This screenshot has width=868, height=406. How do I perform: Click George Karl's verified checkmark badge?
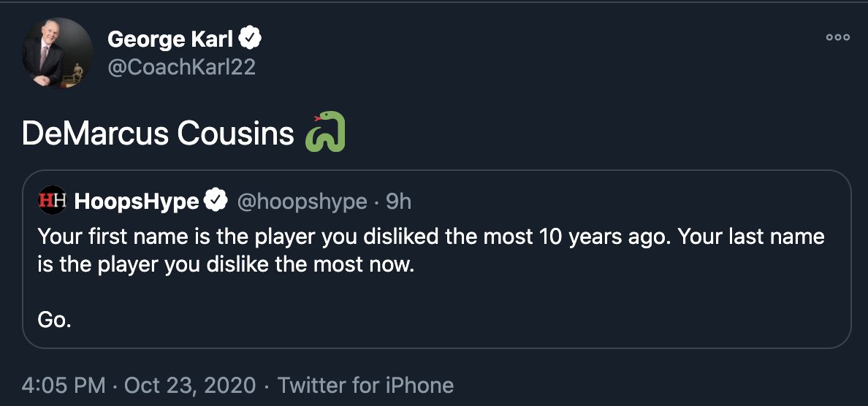[x=251, y=39]
